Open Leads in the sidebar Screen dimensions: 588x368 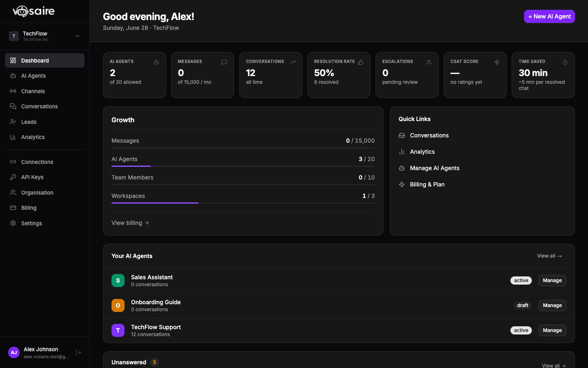tap(45, 122)
